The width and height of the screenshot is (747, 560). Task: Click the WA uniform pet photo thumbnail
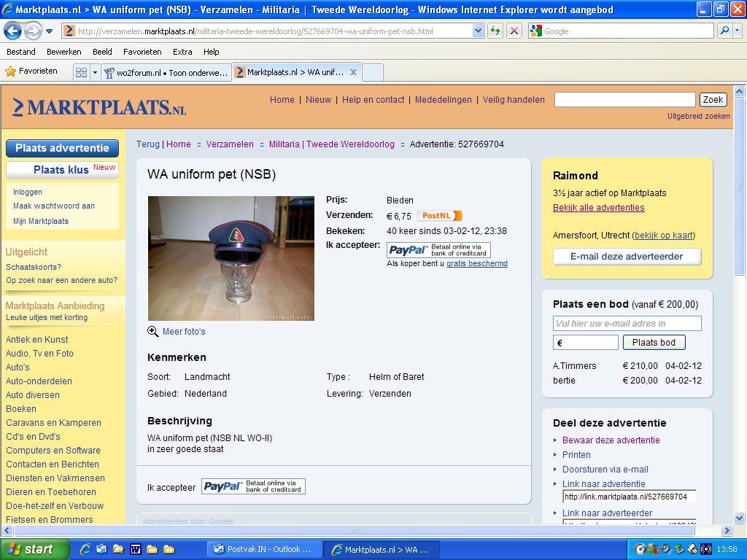pyautogui.click(x=231, y=258)
